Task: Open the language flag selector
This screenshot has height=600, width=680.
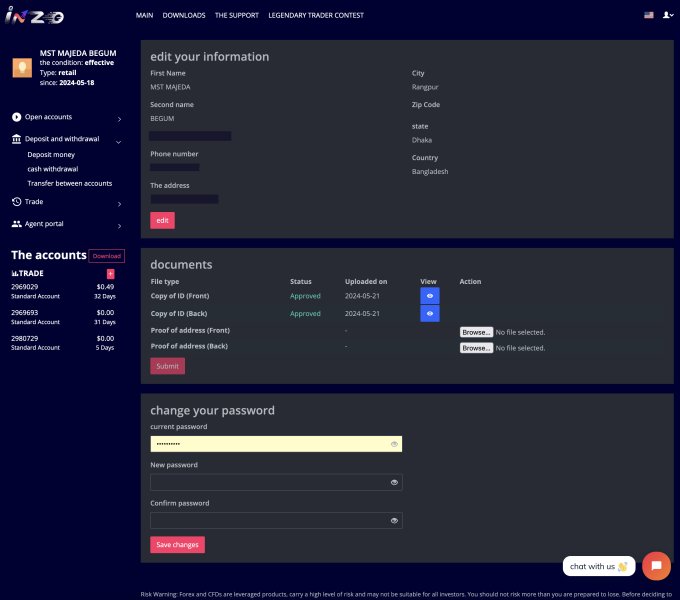Action: point(648,16)
